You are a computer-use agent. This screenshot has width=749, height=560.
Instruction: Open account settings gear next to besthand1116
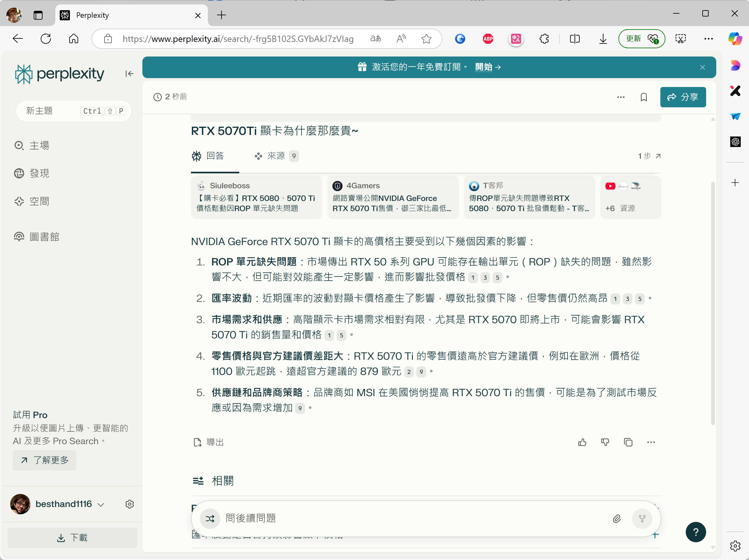coord(129,504)
